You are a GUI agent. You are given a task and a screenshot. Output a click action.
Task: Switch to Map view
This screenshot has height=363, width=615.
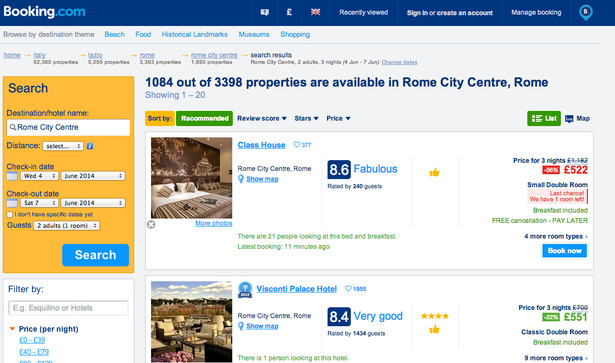[x=577, y=118]
